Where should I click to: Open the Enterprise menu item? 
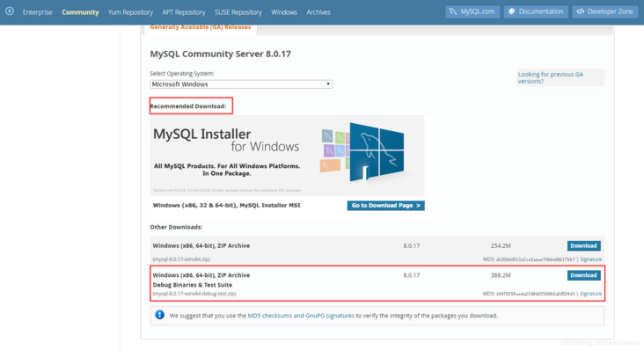(x=37, y=12)
